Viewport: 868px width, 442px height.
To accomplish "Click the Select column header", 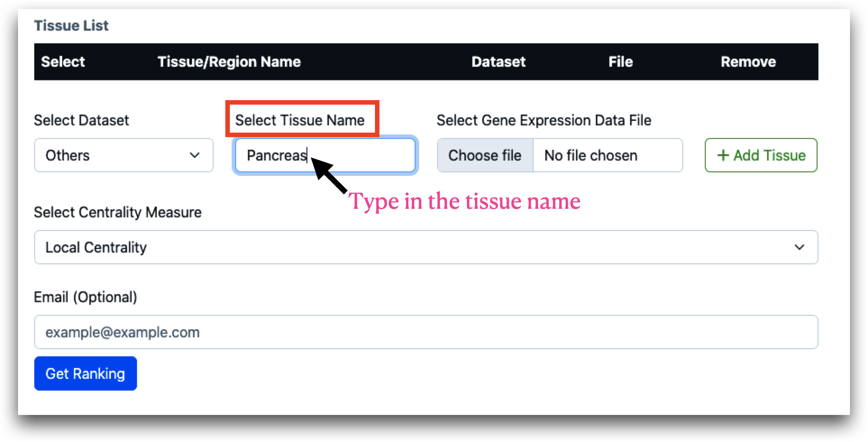I will click(x=63, y=62).
